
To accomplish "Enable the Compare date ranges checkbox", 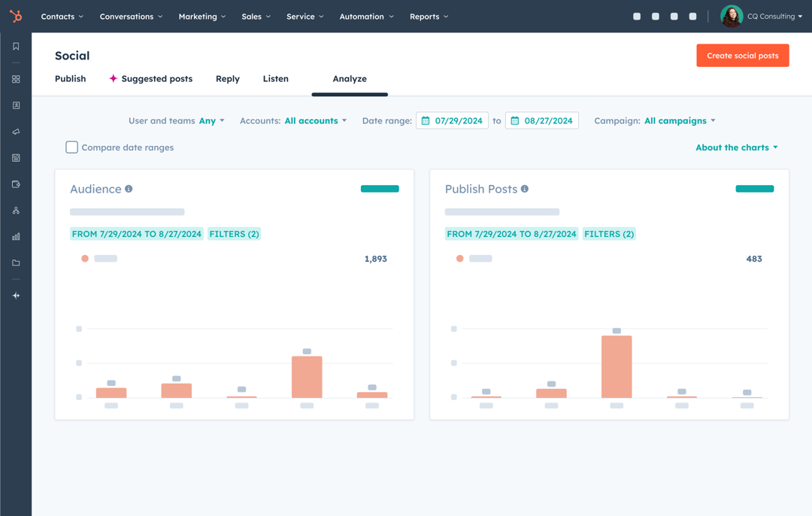I will click(71, 147).
